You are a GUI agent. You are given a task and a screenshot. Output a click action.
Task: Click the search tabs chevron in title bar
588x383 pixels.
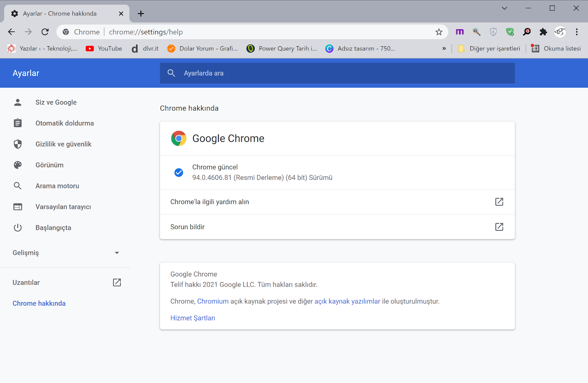[505, 8]
